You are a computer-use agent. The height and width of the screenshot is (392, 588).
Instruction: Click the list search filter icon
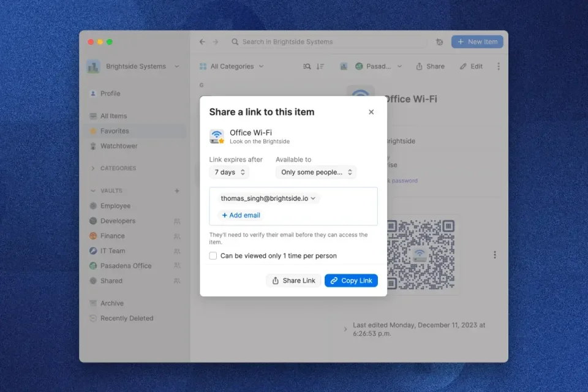(307, 66)
